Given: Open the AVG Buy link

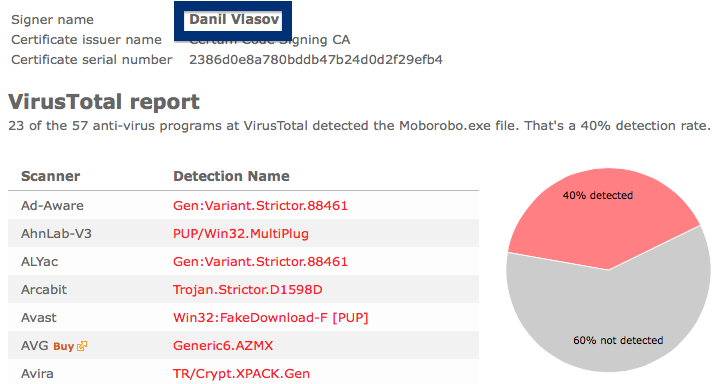Looking at the screenshot, I should (64, 346).
